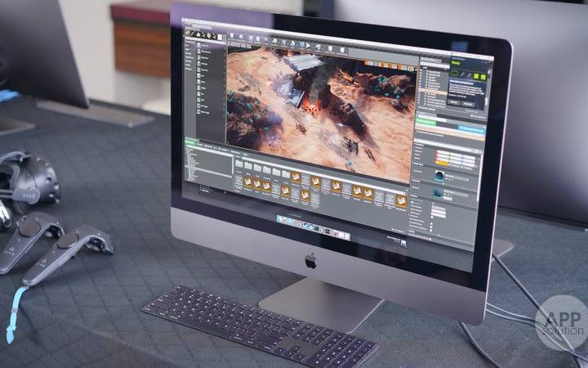Click the green Add New button in Content Browser
This screenshot has height=368, width=588.
click(x=190, y=142)
